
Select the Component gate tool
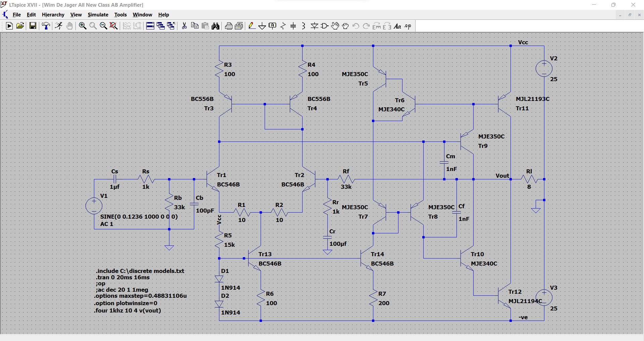point(325,26)
